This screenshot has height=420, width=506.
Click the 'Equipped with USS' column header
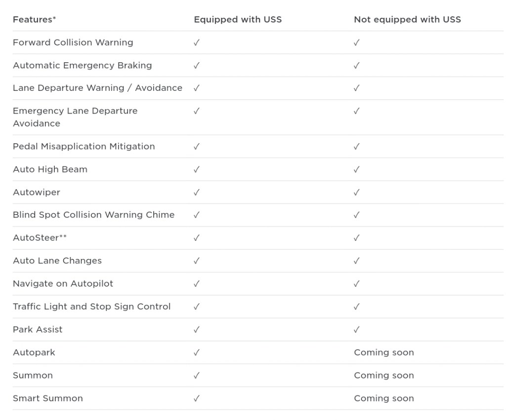238,20
